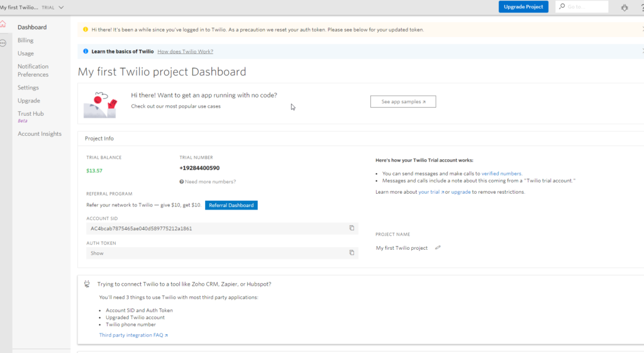Open the Dashboard menu item

(32, 27)
